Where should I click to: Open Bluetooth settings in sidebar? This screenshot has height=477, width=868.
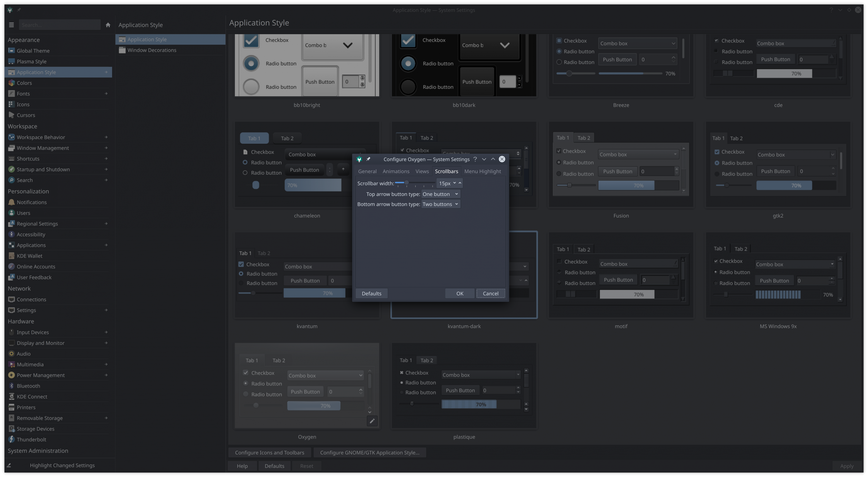[28, 386]
